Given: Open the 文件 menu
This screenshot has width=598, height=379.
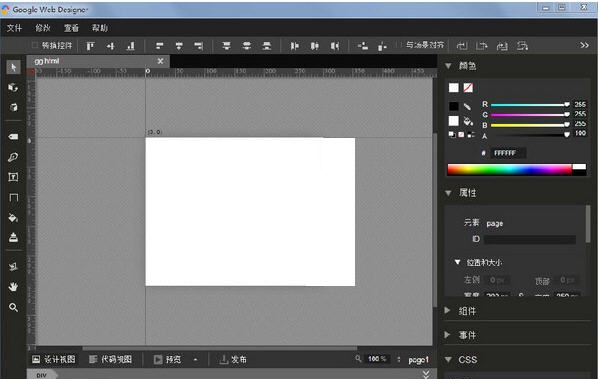Looking at the screenshot, I should (x=14, y=28).
